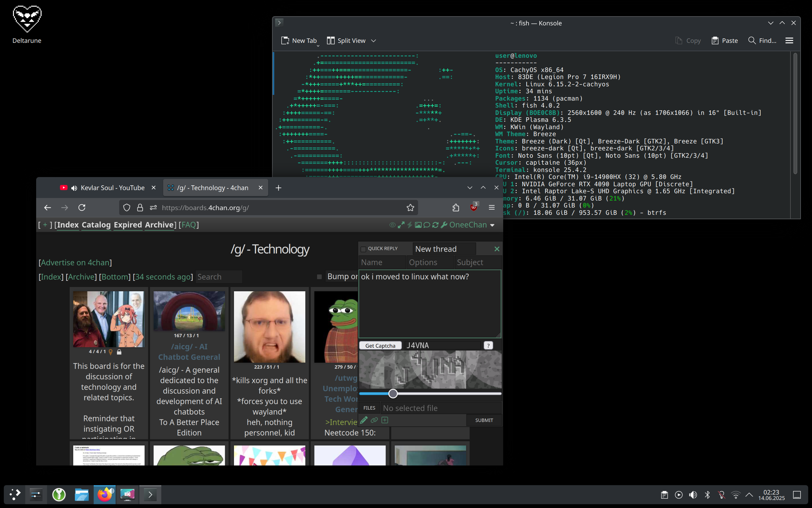The image size is (812, 508).
Task: Open the gallery image icon in header
Action: point(418,225)
